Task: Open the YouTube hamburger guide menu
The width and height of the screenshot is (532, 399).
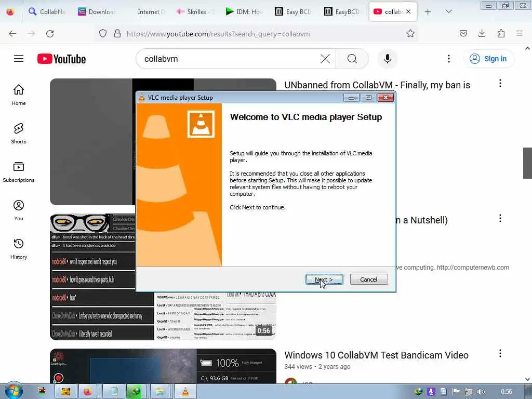Action: pyautogui.click(x=19, y=59)
